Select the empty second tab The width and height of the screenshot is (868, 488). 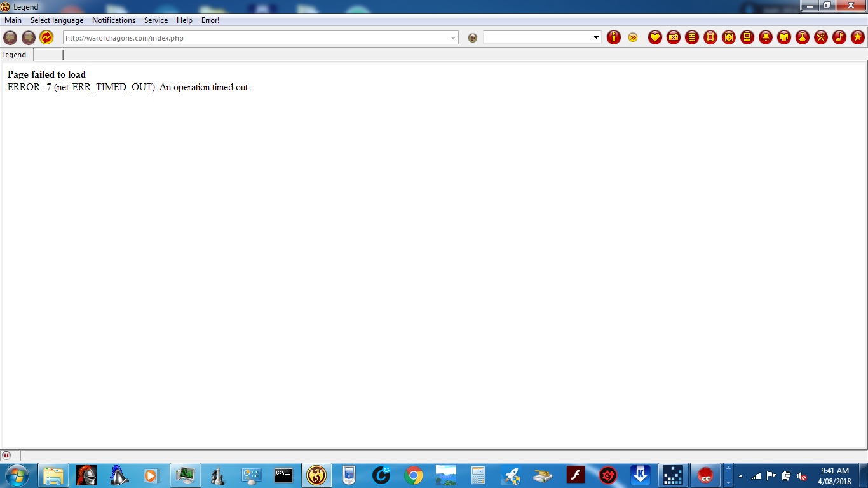tap(49, 55)
